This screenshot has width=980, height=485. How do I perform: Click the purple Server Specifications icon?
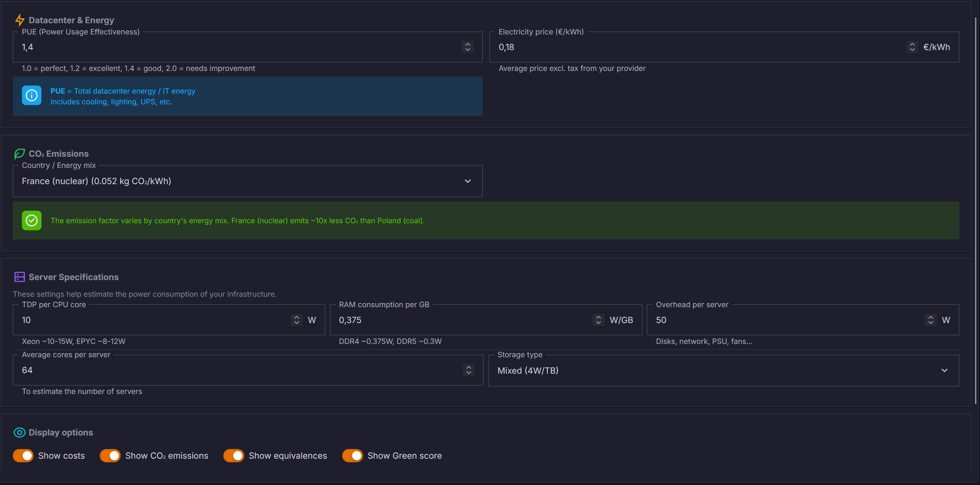[x=19, y=277]
